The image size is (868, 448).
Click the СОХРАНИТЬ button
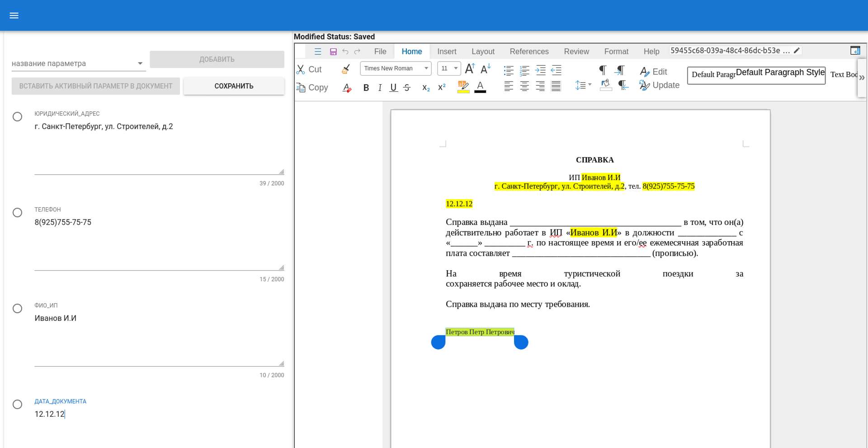point(234,86)
